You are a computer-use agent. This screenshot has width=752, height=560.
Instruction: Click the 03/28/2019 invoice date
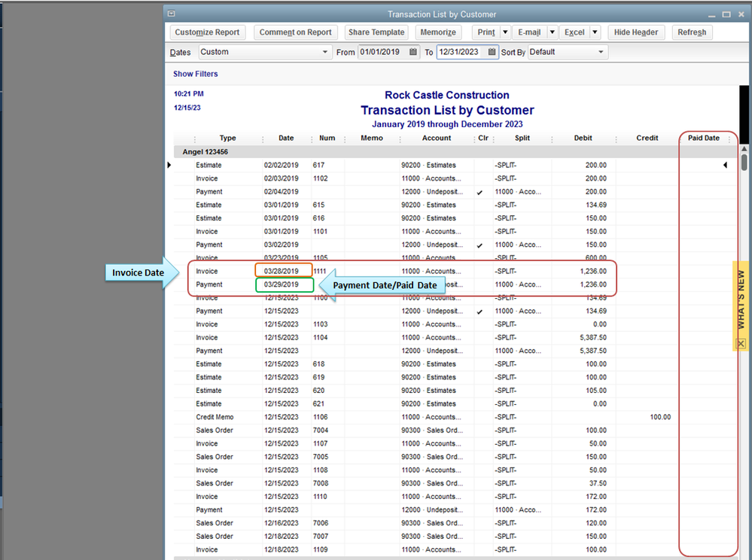281,272
